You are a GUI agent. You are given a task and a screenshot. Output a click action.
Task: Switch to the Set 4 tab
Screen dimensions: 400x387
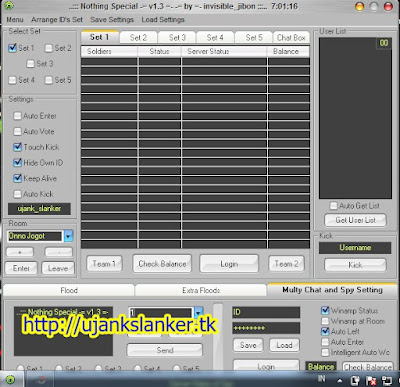click(215, 38)
